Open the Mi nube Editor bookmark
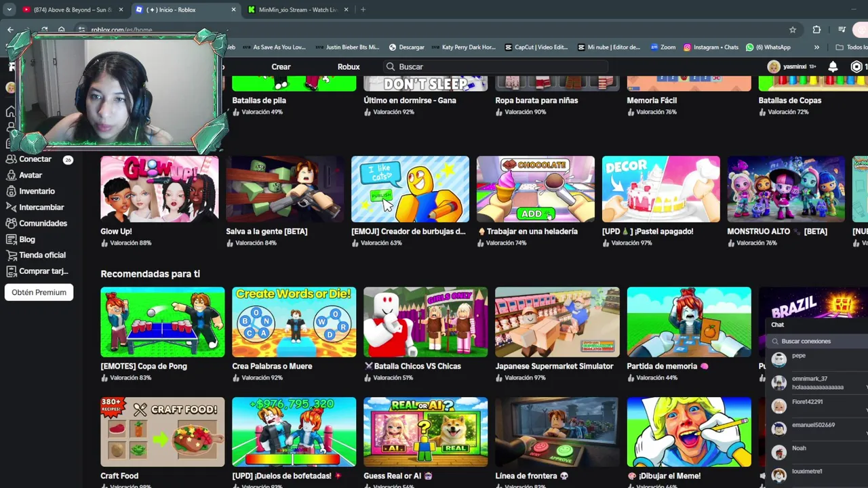The height and width of the screenshot is (488, 868). click(608, 47)
